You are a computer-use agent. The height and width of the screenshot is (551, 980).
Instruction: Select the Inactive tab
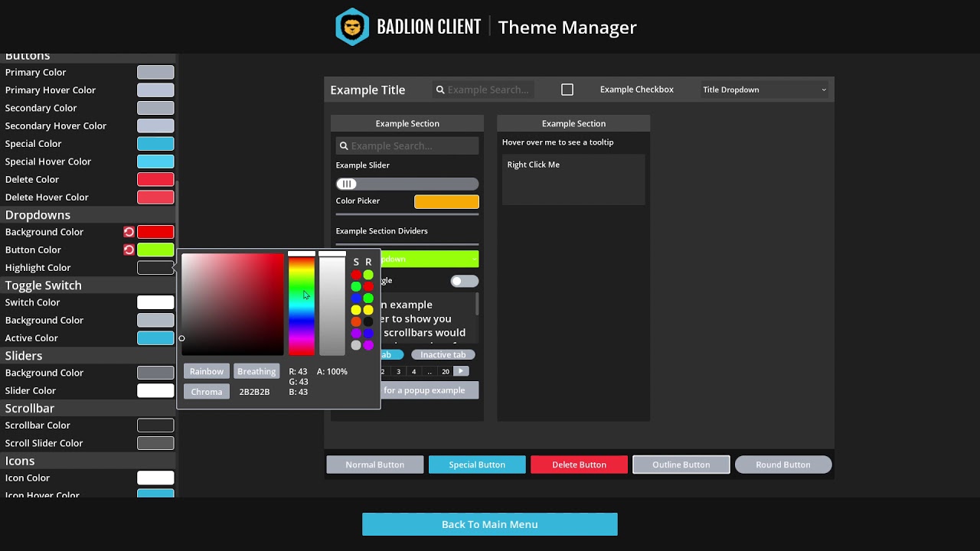coord(443,354)
